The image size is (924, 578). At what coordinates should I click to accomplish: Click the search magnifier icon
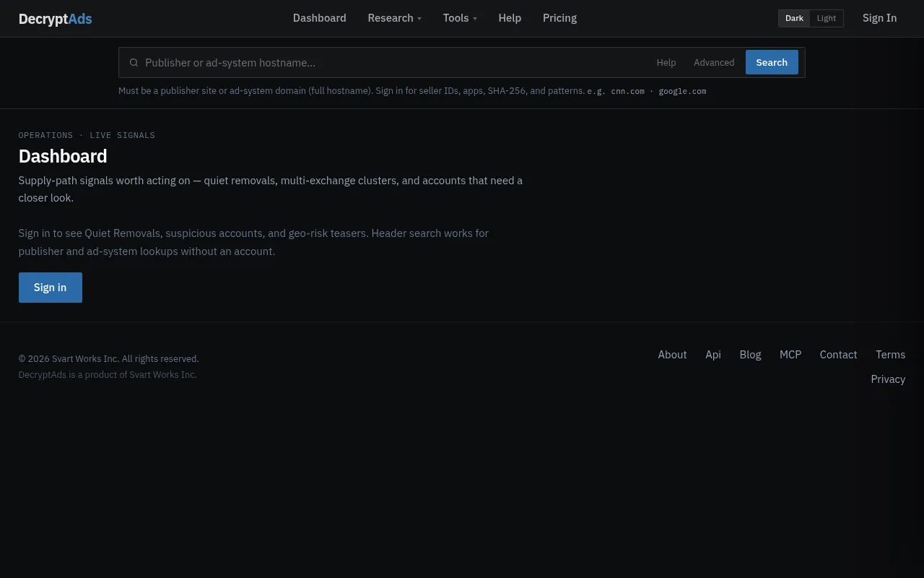(134, 63)
